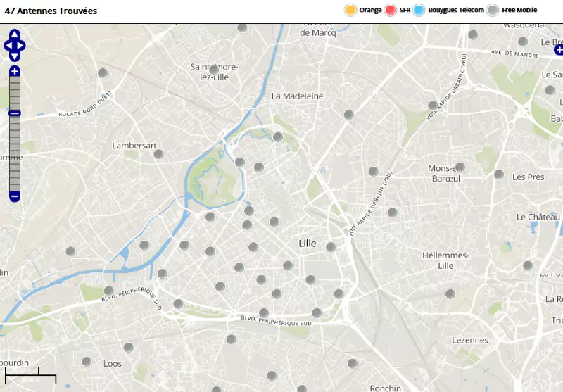Toggle the Orange operator yellow circle
563x392 pixels.
point(350,10)
